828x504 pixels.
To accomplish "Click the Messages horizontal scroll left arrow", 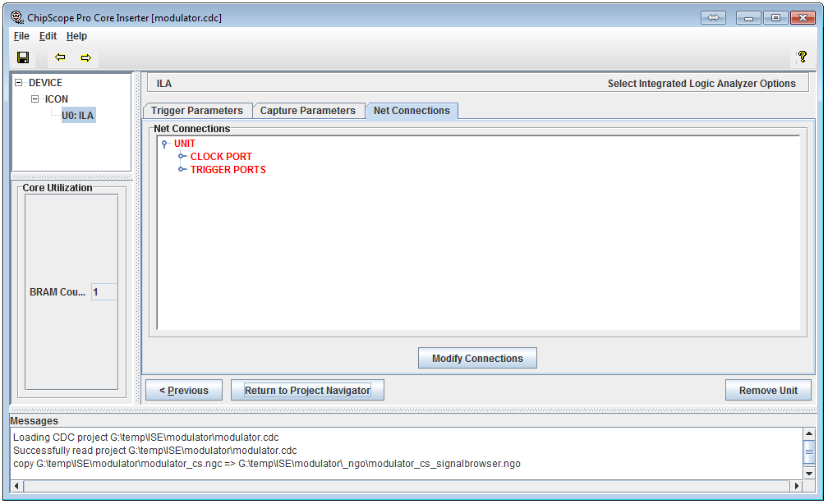I will pos(16,485).
